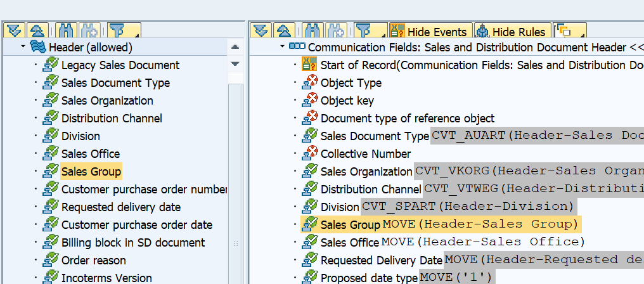Click Document type of reference object icon
644x284 pixels.
[x=309, y=119]
